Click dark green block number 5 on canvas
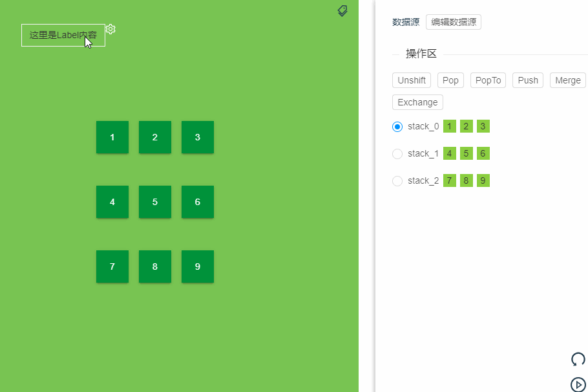This screenshot has height=392, width=588. 155,202
